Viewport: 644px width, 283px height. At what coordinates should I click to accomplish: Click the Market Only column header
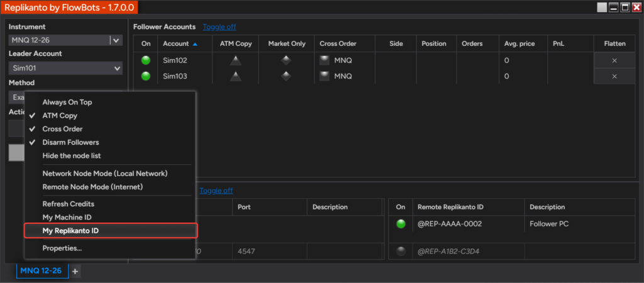[x=287, y=43]
